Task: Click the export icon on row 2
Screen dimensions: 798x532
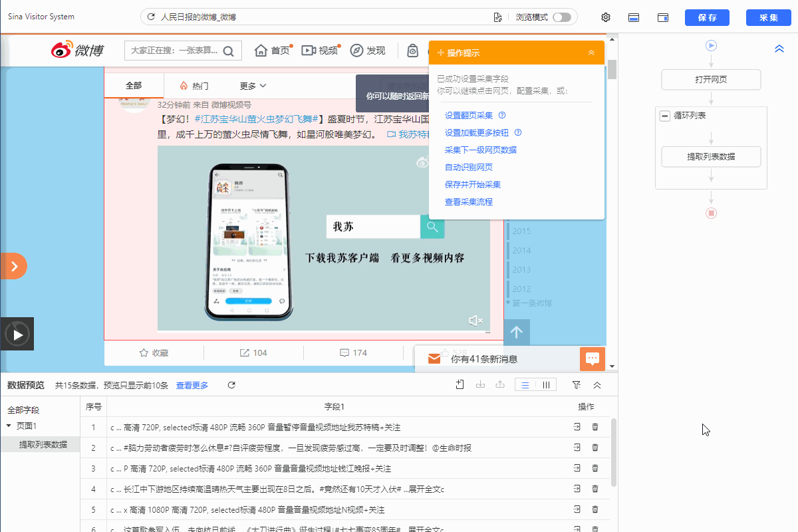Action: click(x=577, y=448)
